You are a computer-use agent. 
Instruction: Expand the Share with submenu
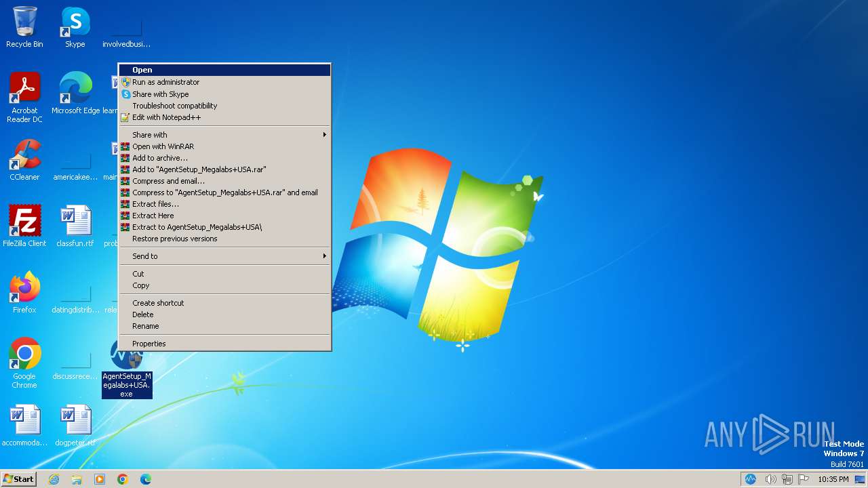224,135
